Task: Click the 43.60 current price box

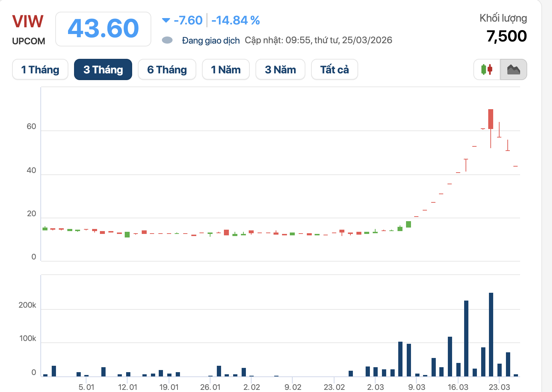Action: 103,29
